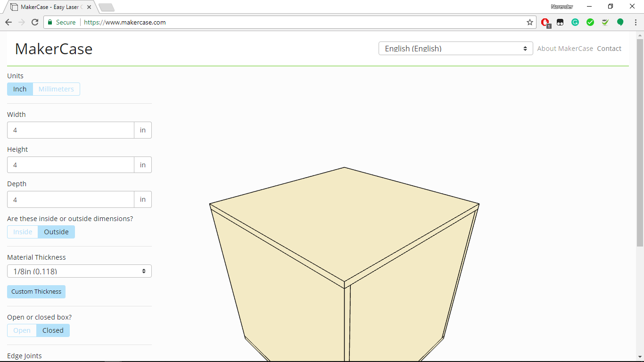Open the Contact link
Image resolution: width=644 pixels, height=362 pixels.
click(x=609, y=49)
